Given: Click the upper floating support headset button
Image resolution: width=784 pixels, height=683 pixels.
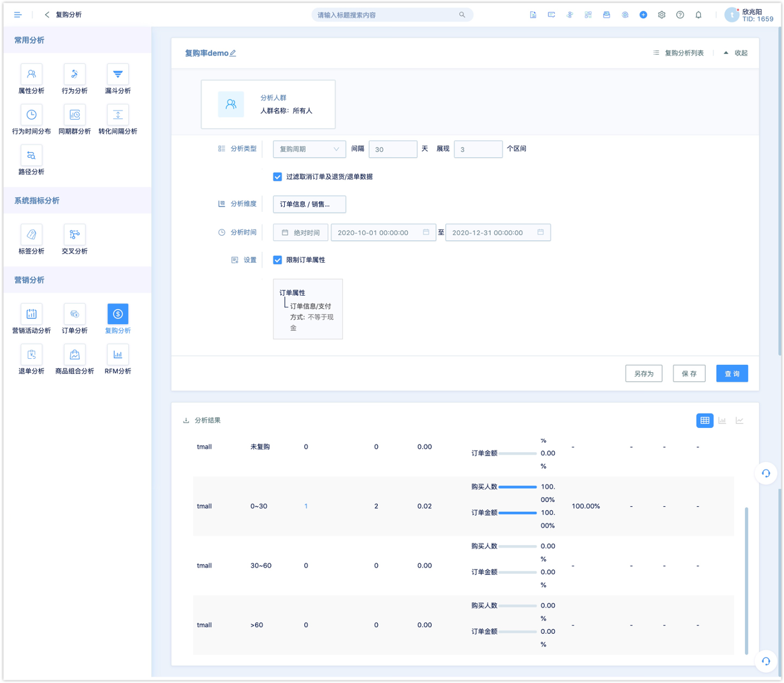Looking at the screenshot, I should click(x=766, y=474).
